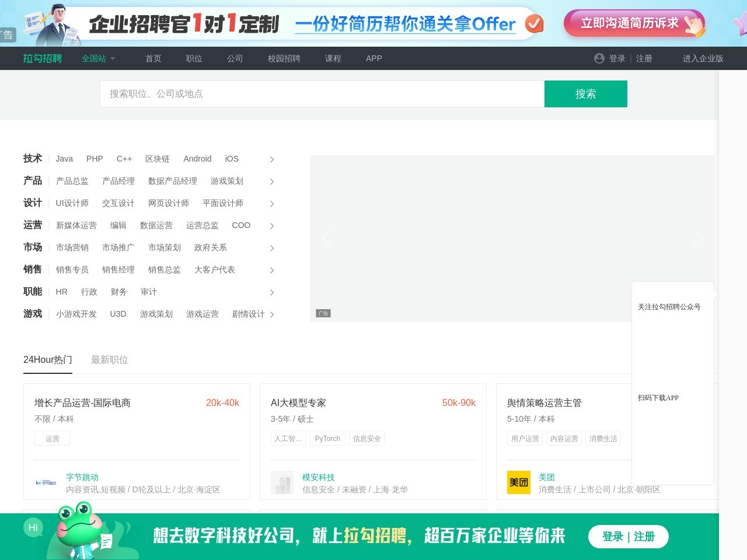The image size is (747, 560).
Task: Select the 24Hour热门 tab
Action: [x=47, y=359]
